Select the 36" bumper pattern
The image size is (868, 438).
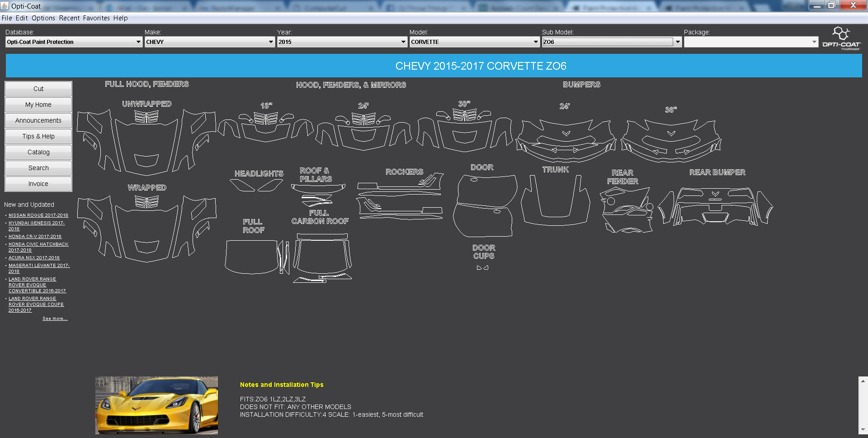point(671,140)
